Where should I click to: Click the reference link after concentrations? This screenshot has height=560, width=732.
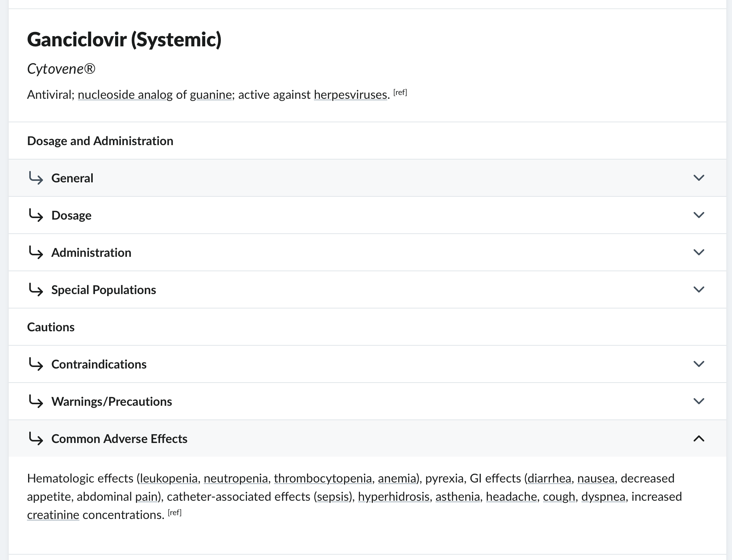click(175, 513)
